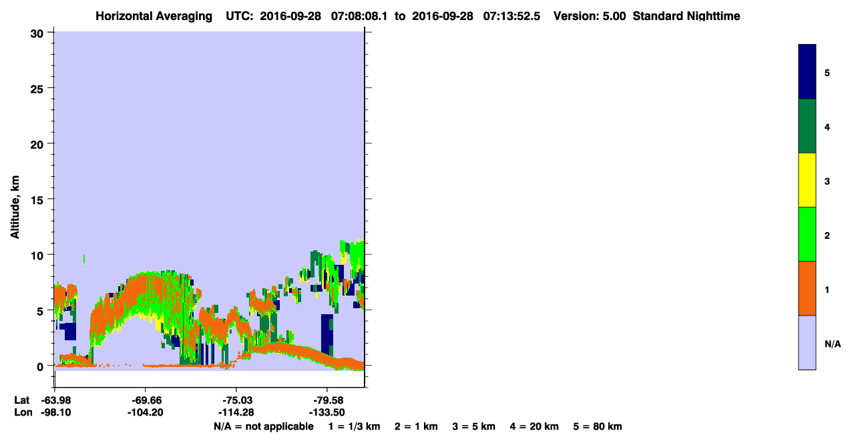Click the legend text '5 = 80 km'
868x445 pixels.
598,426
